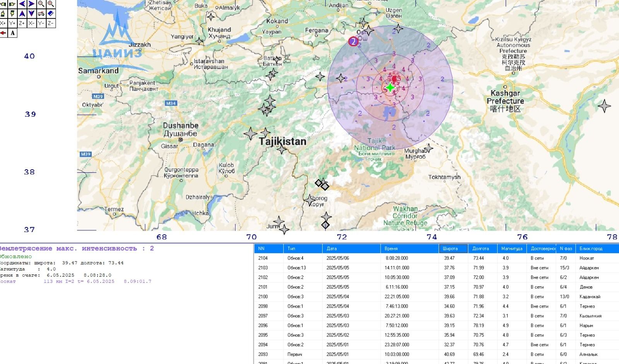Click the blue up arrow icon
The width and height of the screenshot is (619, 364).
coord(22,14)
